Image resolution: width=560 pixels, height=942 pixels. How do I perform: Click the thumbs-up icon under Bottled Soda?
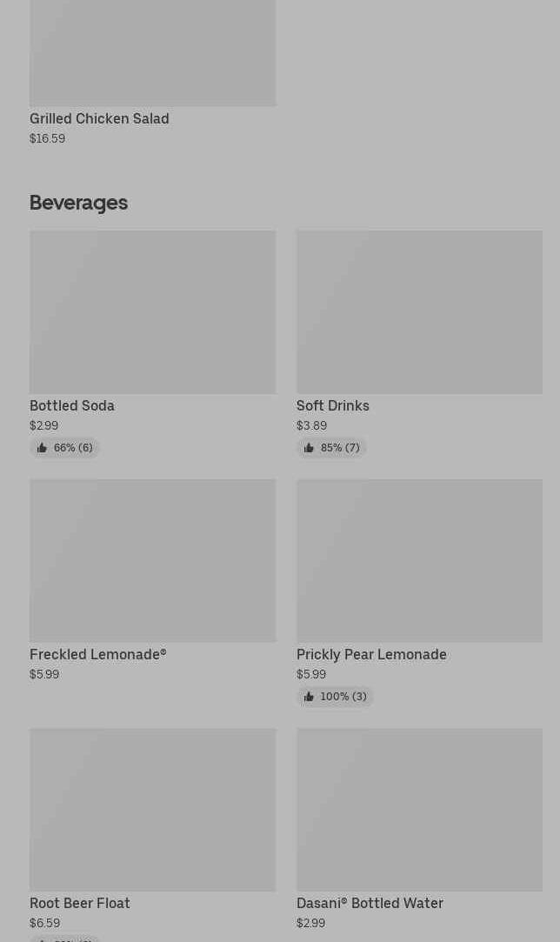42,448
